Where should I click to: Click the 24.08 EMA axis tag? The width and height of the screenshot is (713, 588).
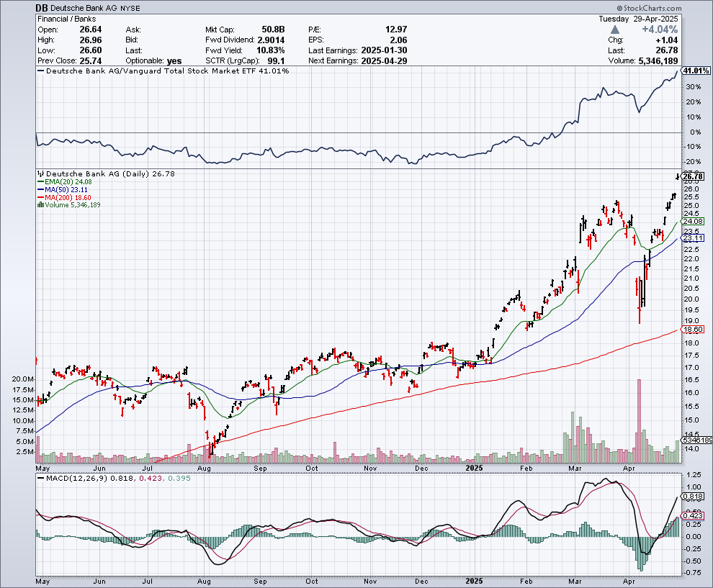coord(693,221)
